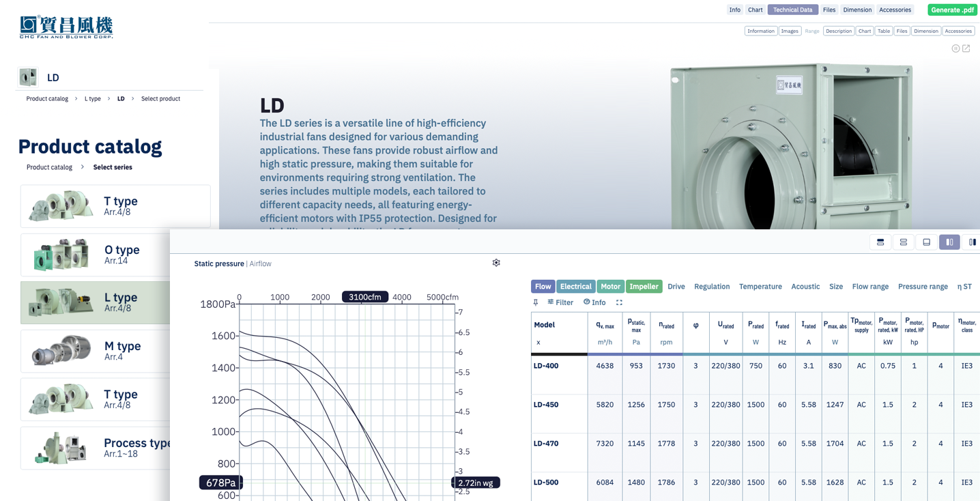Click the Airflow chart label
980x501 pixels.
261,263
